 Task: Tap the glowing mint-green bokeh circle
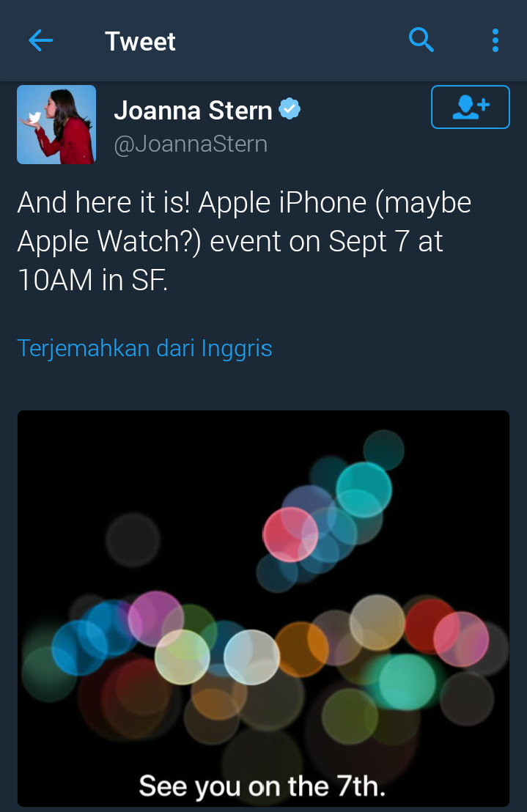pos(407,682)
